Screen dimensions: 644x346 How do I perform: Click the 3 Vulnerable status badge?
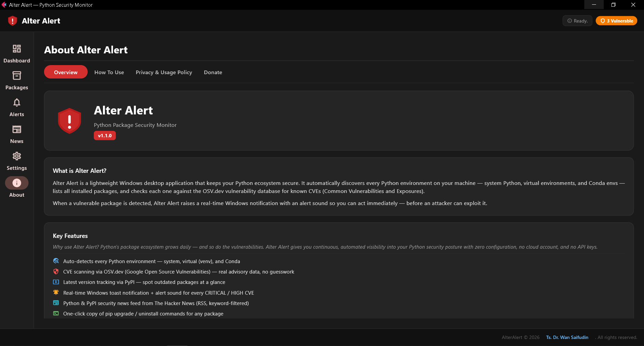(616, 20)
